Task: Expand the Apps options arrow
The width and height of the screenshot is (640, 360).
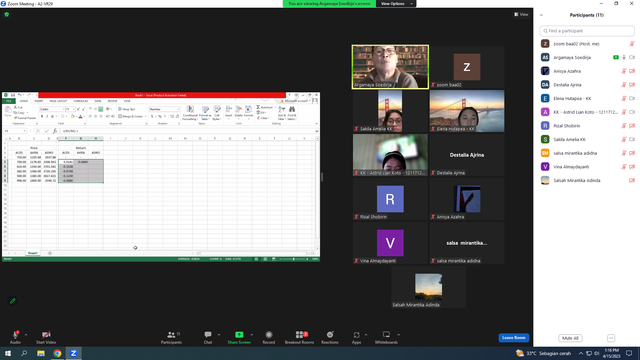Action: [x=366, y=335]
